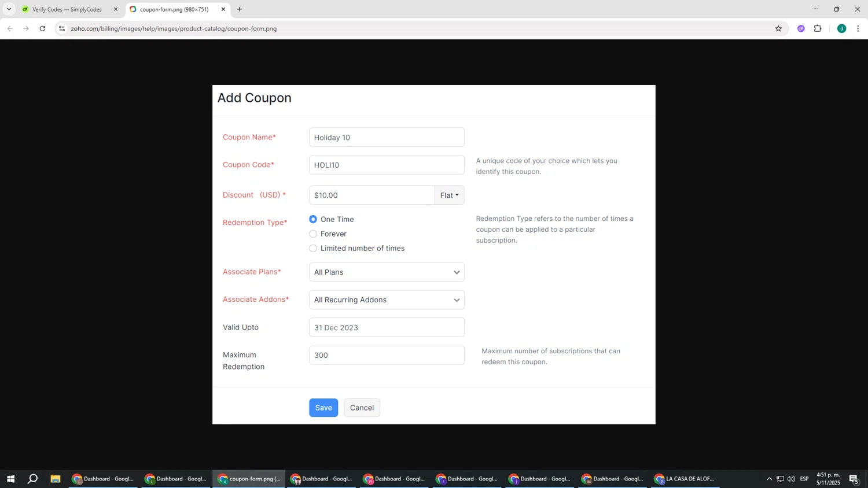Show hidden system tray icons
The height and width of the screenshot is (488, 868).
769,479
